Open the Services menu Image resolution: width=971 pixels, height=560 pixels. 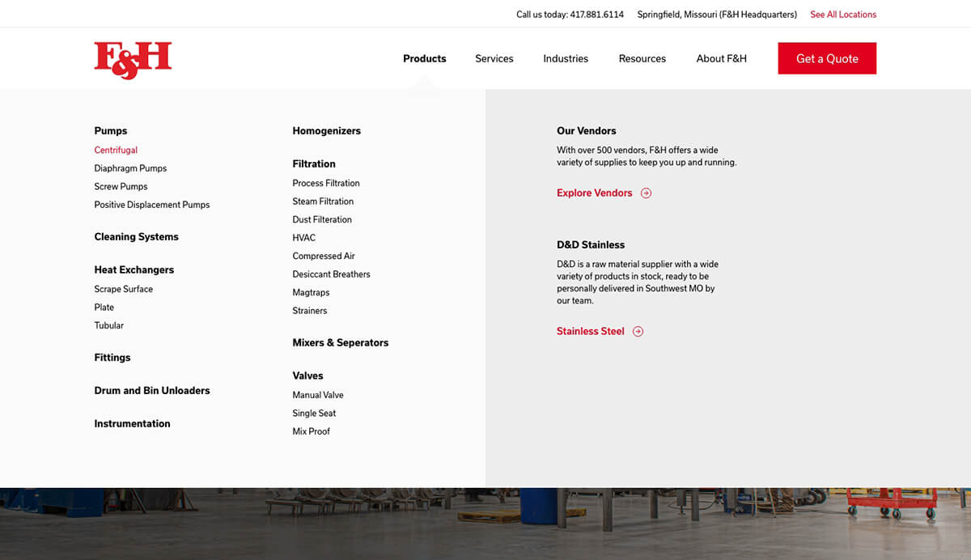pos(494,59)
